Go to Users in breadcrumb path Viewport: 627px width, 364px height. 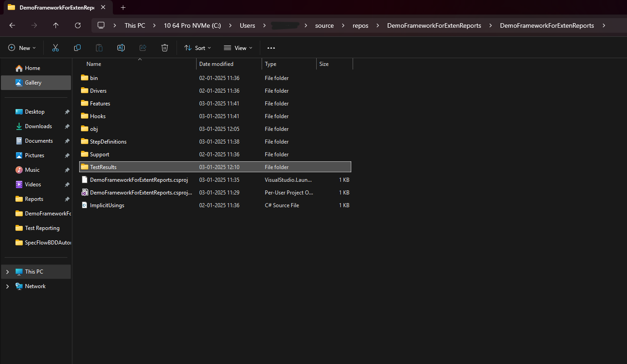coord(248,25)
